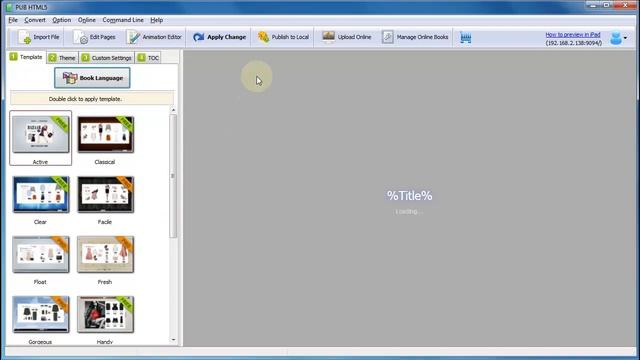Screen dimensions: 640x360
Task: Select the Clear template thumbnail
Action: click(x=40, y=195)
